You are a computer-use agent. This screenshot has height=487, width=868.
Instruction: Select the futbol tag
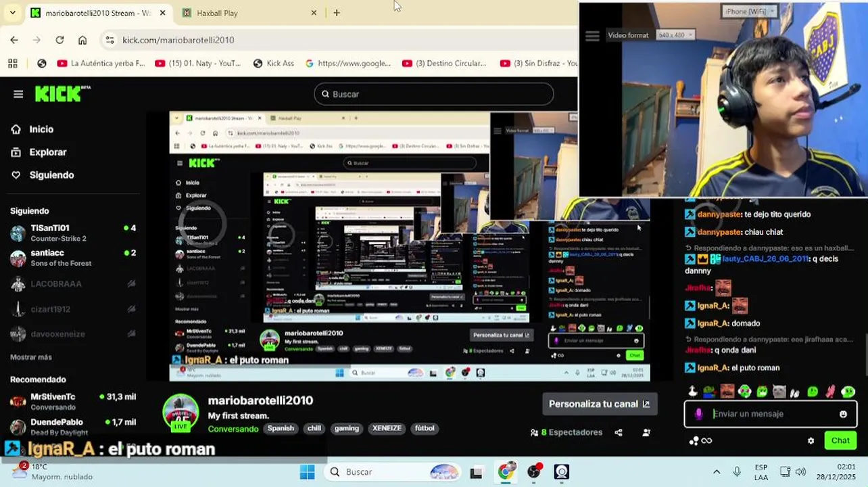pos(425,428)
